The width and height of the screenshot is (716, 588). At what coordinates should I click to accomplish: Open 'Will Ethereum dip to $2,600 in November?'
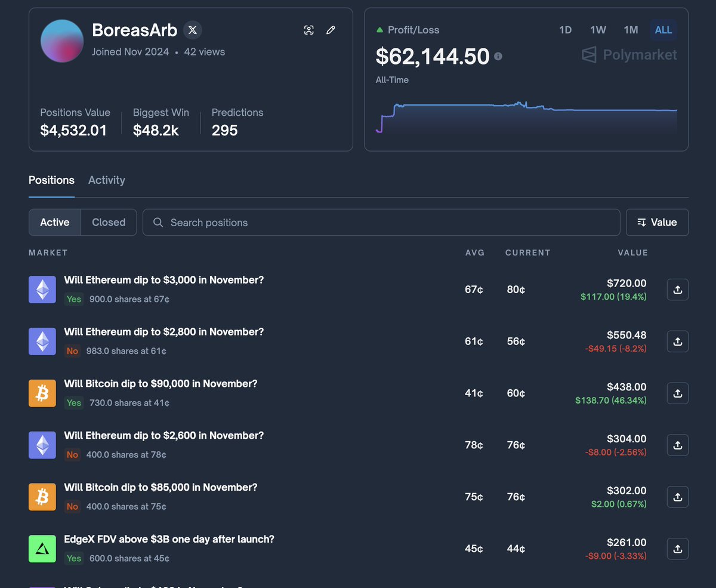click(x=164, y=435)
